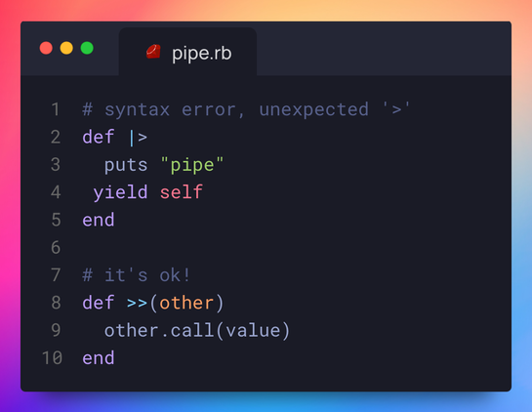The image size is (532, 412).
Task: Click the "pipe" string literal
Action: [192, 165]
